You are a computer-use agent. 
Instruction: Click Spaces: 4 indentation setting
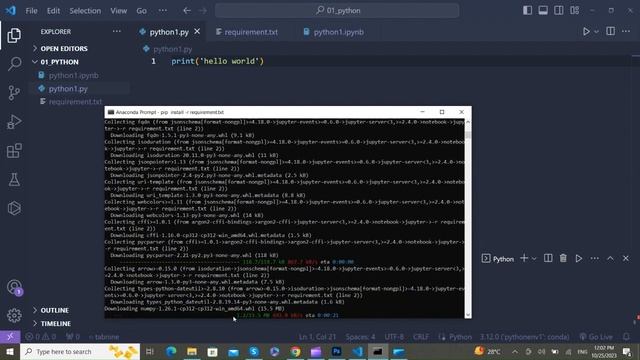(360, 337)
